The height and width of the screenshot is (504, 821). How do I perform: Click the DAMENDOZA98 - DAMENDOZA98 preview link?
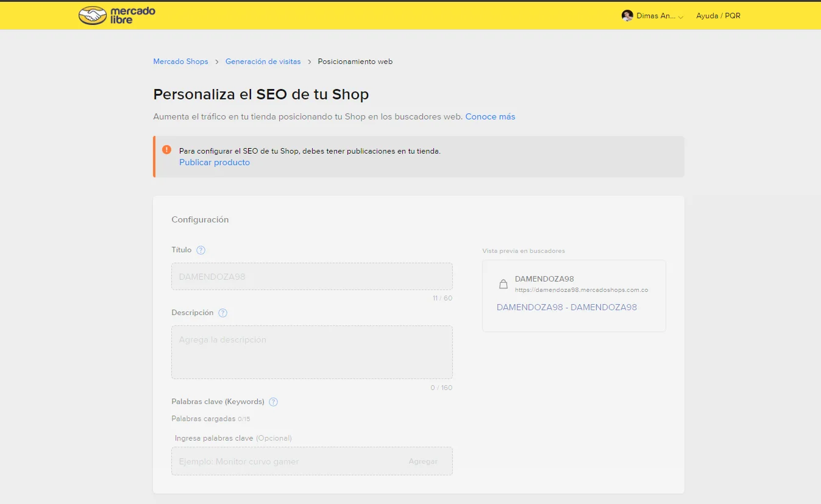[566, 307]
